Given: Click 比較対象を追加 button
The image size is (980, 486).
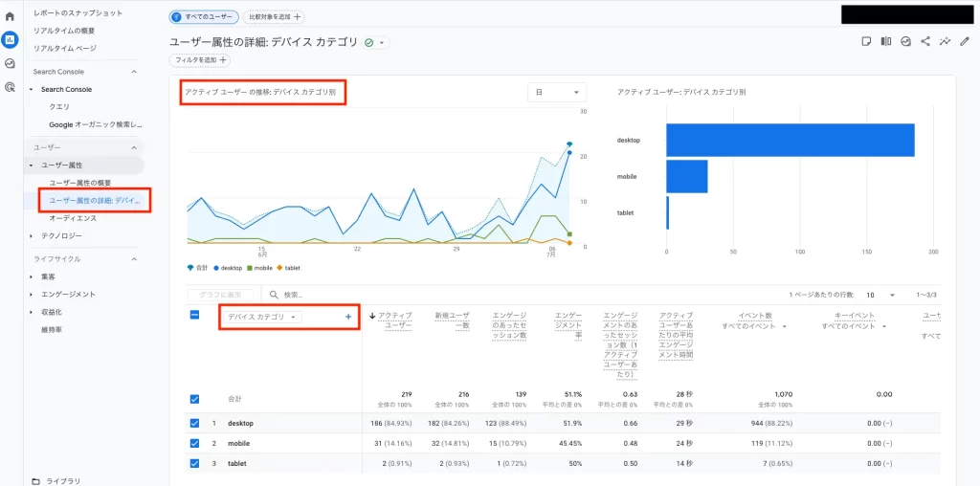Looking at the screenshot, I should (x=274, y=17).
